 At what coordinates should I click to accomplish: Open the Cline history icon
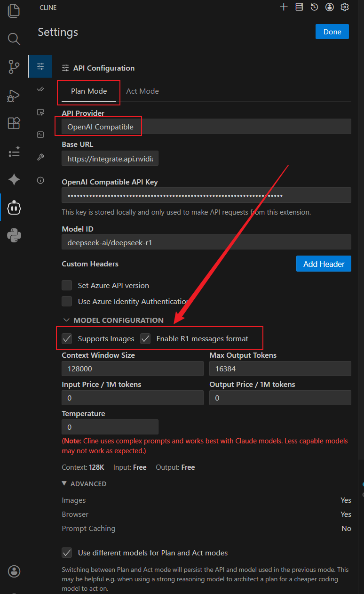pyautogui.click(x=314, y=7)
